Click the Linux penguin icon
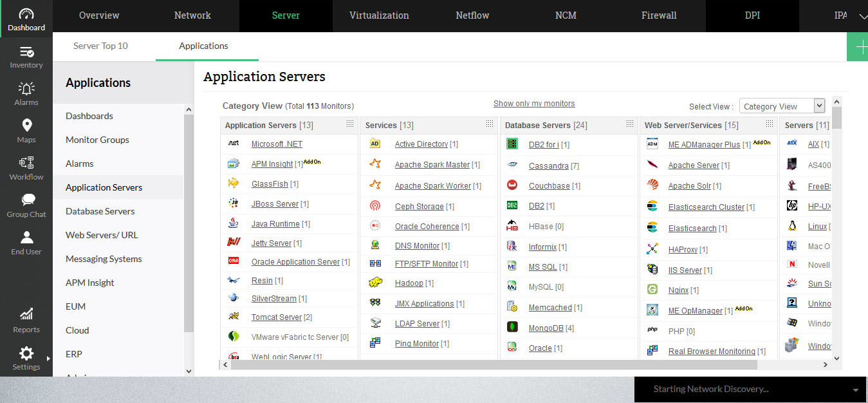 [x=792, y=226]
